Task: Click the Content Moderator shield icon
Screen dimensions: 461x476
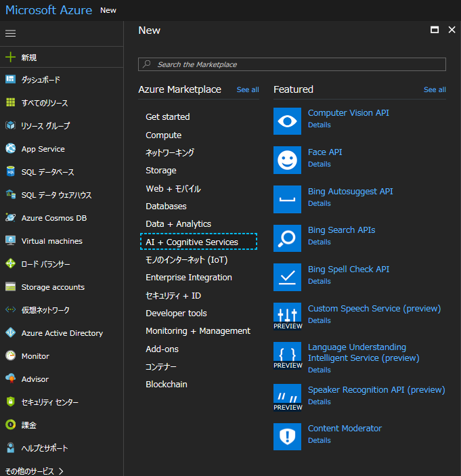Action: (288, 437)
